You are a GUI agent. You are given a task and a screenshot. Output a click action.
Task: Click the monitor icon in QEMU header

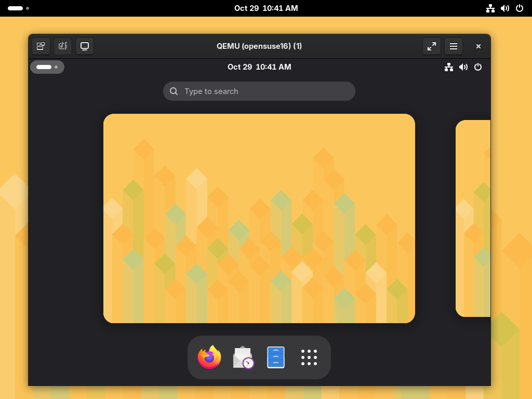coord(85,46)
